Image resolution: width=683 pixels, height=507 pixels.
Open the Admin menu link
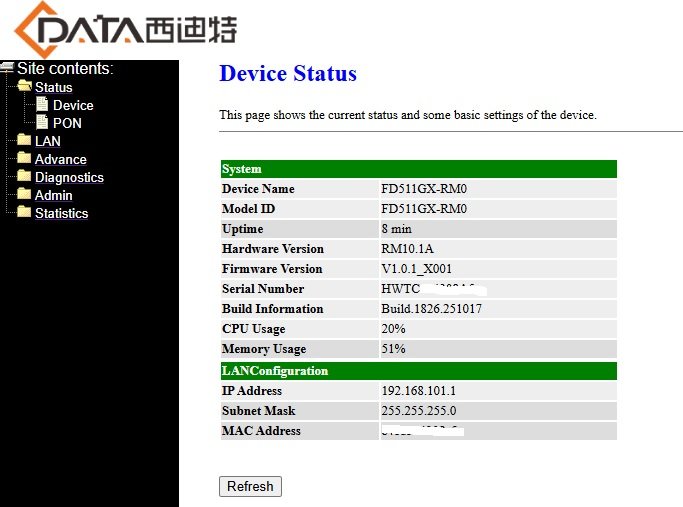pyautogui.click(x=54, y=195)
